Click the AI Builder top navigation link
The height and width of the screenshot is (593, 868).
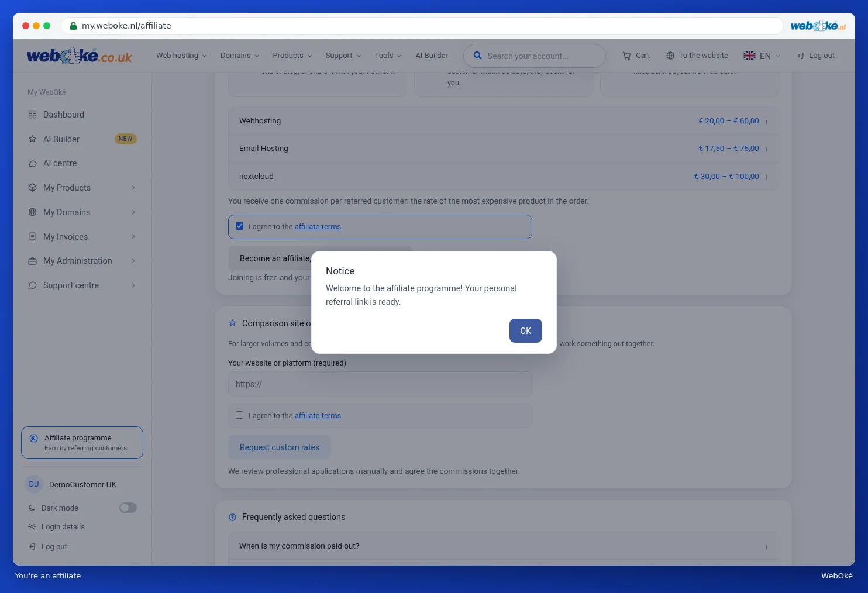point(432,56)
